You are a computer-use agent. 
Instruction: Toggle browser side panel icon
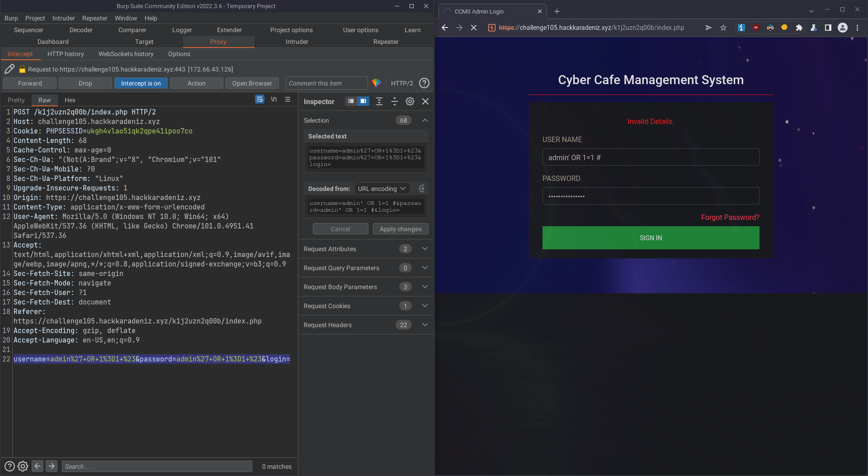[828, 28]
